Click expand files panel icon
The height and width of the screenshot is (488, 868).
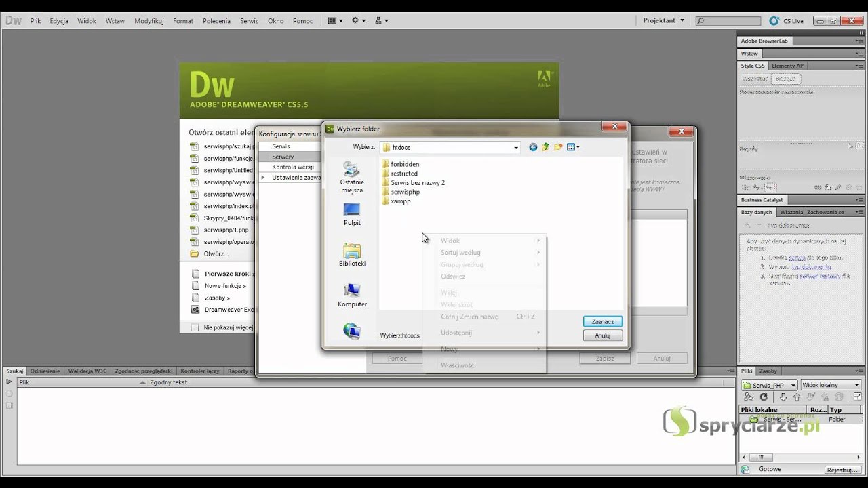pos(857,397)
